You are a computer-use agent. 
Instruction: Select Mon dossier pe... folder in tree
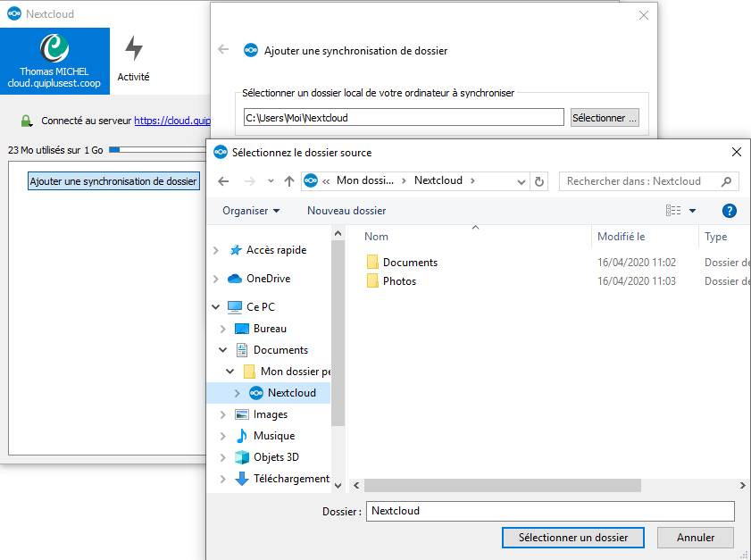point(296,372)
